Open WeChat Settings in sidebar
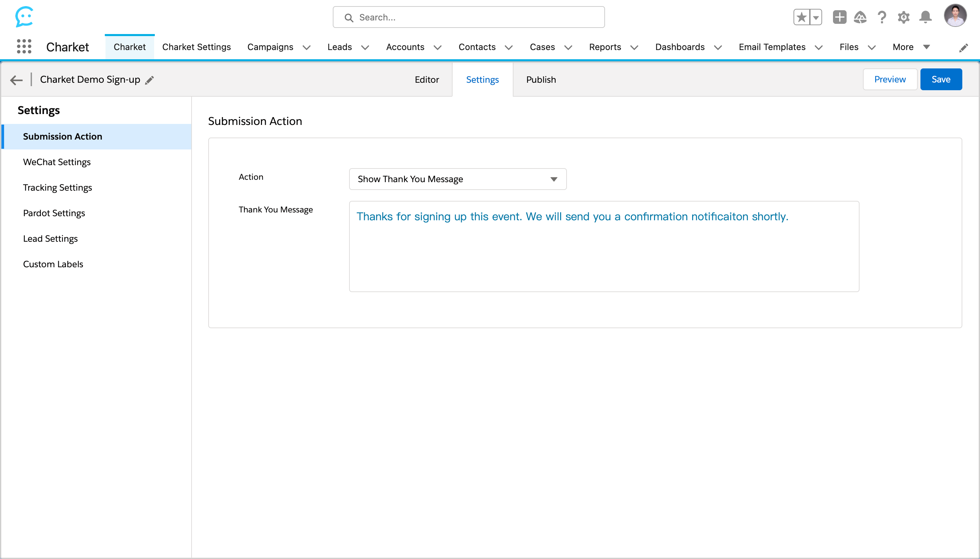Image resolution: width=980 pixels, height=559 pixels. (96, 162)
